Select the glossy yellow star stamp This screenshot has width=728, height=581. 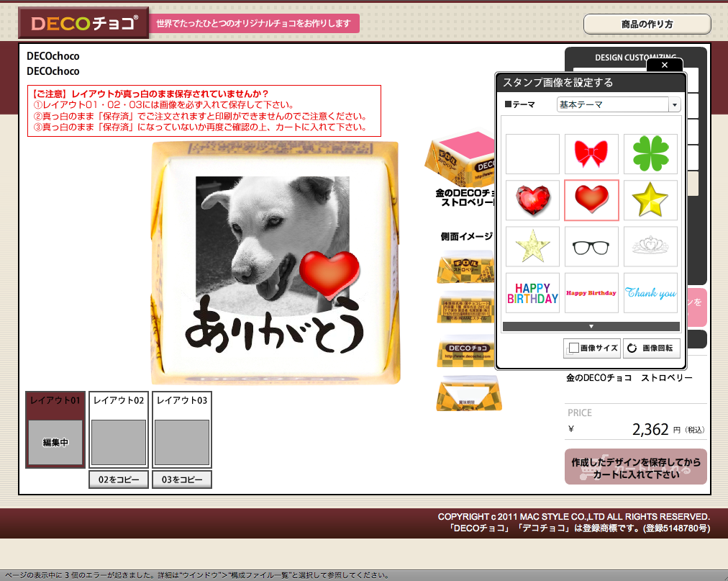pyautogui.click(x=650, y=200)
